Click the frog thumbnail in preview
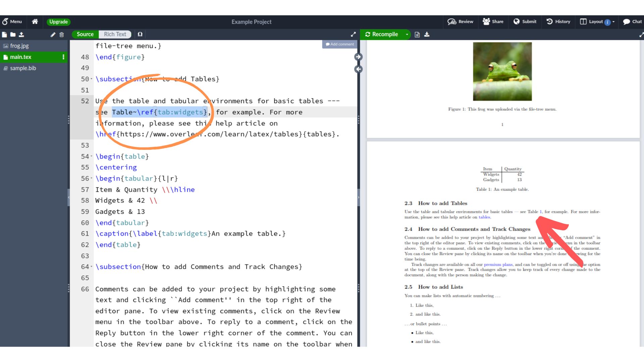This screenshot has width=644, height=362. pos(502,70)
